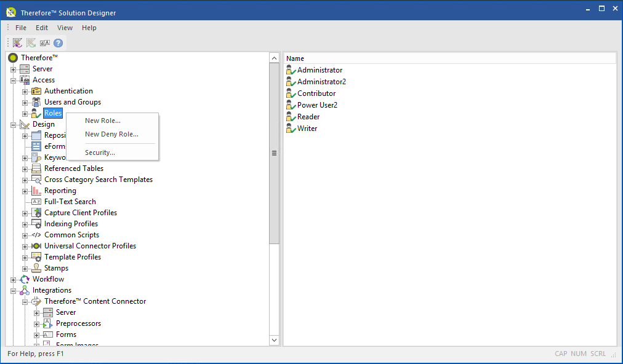Screen dimensions: 623x364
Task: Click the Stamps icon in the tree
Action: [x=36, y=267]
